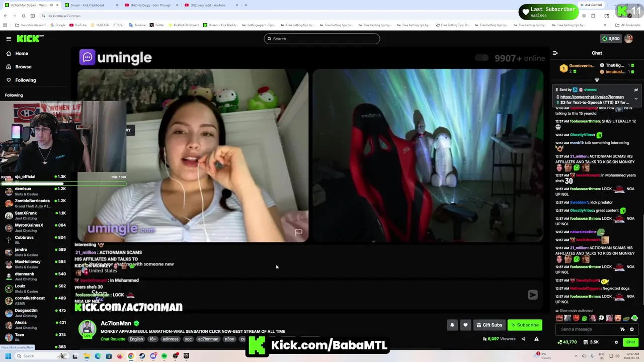
Task: Select the ac7ionman tag
Action: (208, 339)
